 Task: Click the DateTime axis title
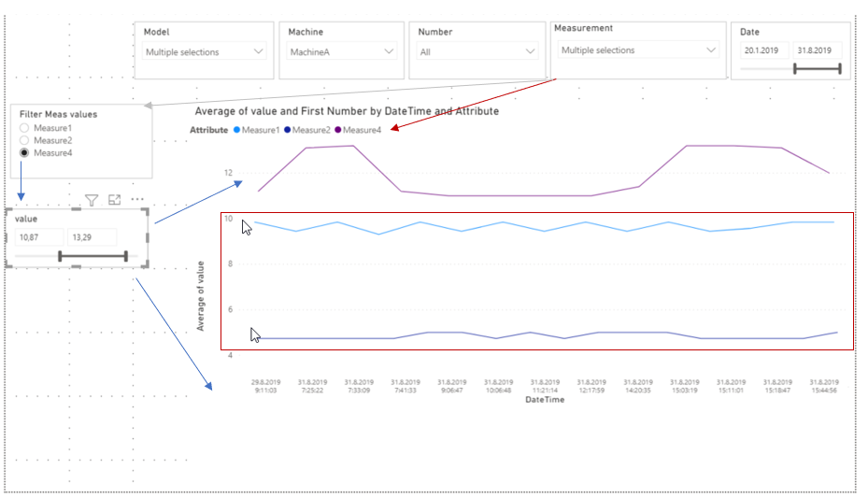(545, 400)
